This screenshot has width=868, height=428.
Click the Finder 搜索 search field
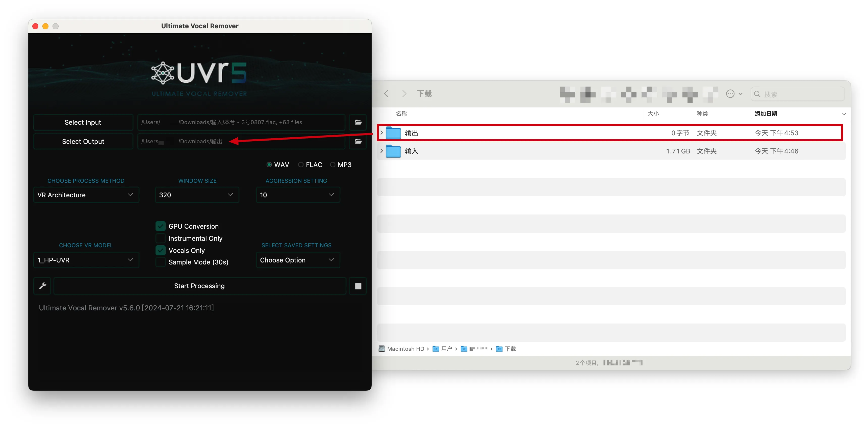pos(797,94)
